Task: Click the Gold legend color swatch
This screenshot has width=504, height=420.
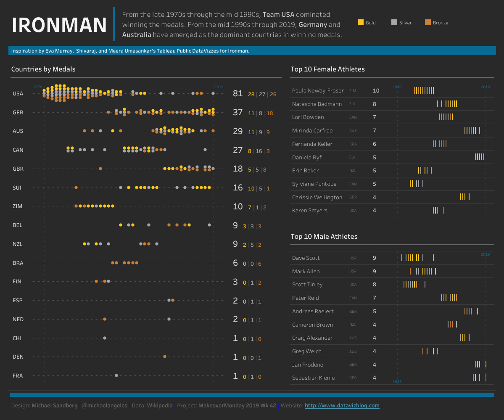Action: pyautogui.click(x=360, y=23)
